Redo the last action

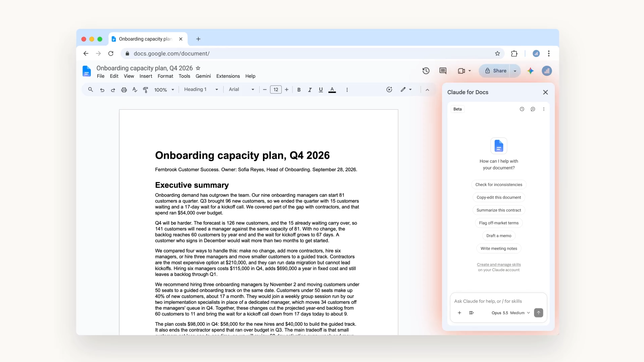pos(113,90)
